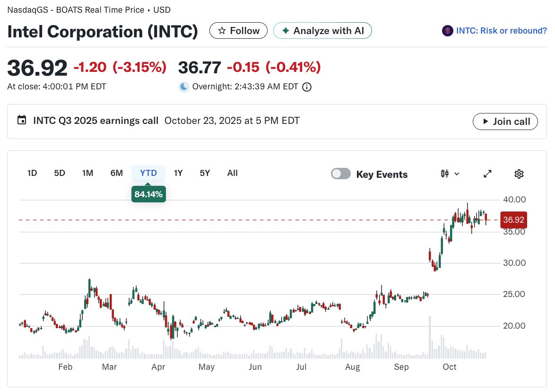Click the 25.00 price axis label

(514, 294)
